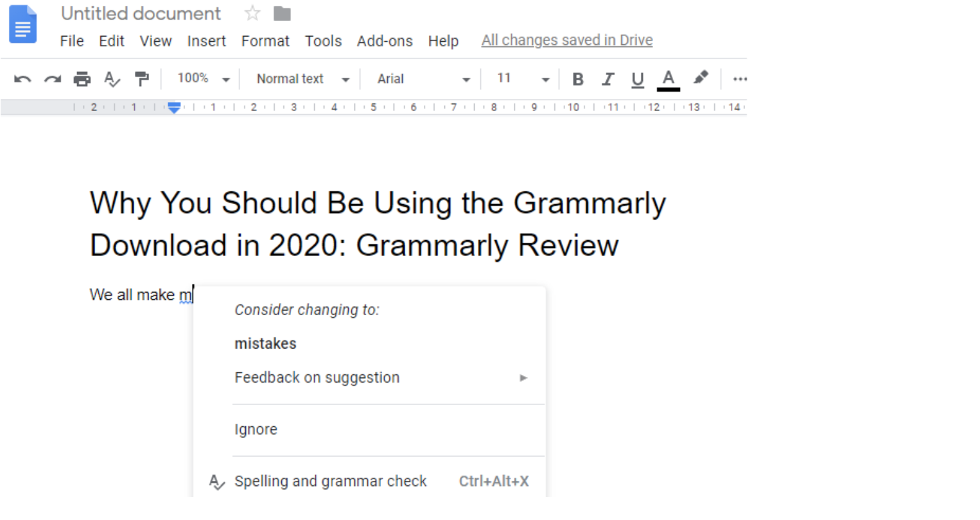Open the View menu
The width and height of the screenshot is (980, 520).
coord(155,41)
